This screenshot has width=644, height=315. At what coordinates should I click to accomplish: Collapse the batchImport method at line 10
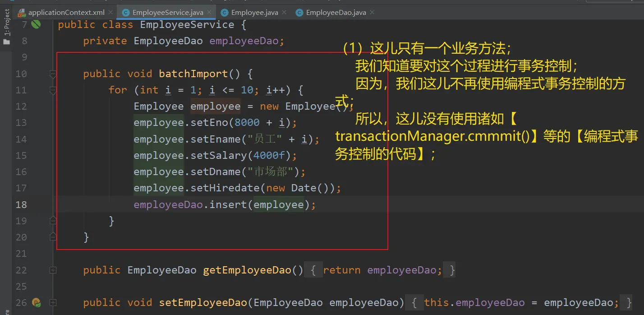(53, 74)
